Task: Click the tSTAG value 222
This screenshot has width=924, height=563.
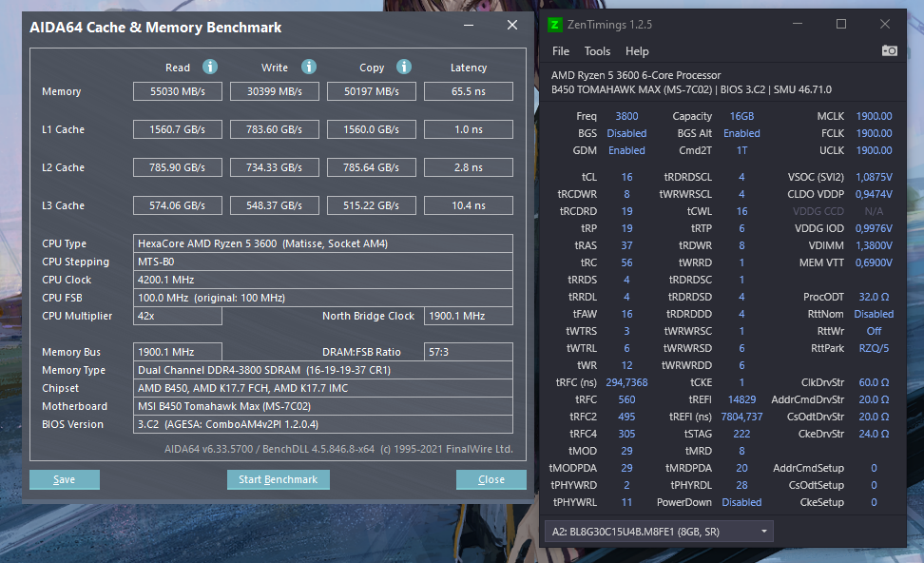Action: [741, 434]
